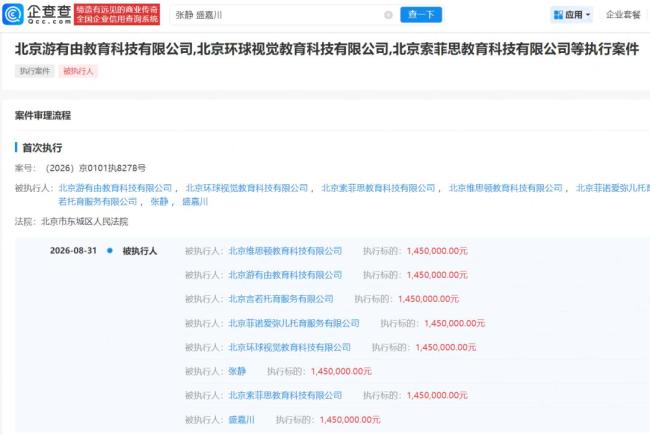Open 北京索菲思教育科技有限公司 link in the 被执行人 list
This screenshot has width=650, height=435.
[378, 188]
